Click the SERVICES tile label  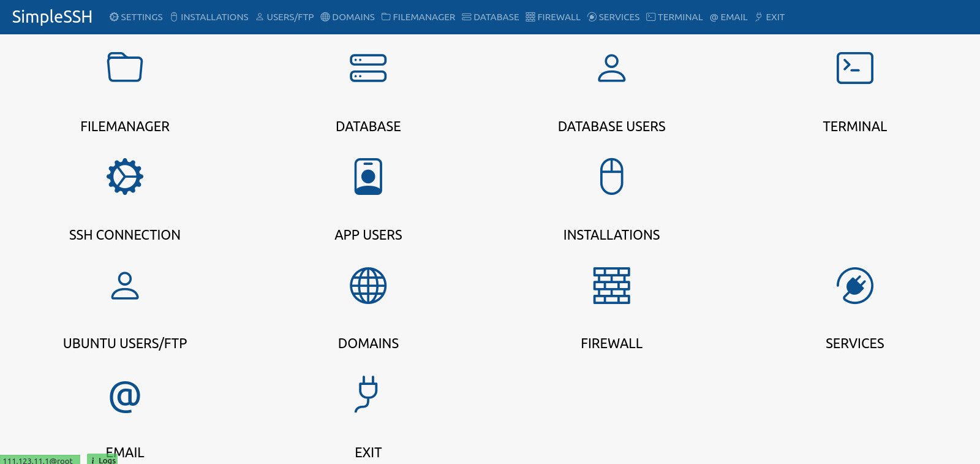tap(854, 343)
